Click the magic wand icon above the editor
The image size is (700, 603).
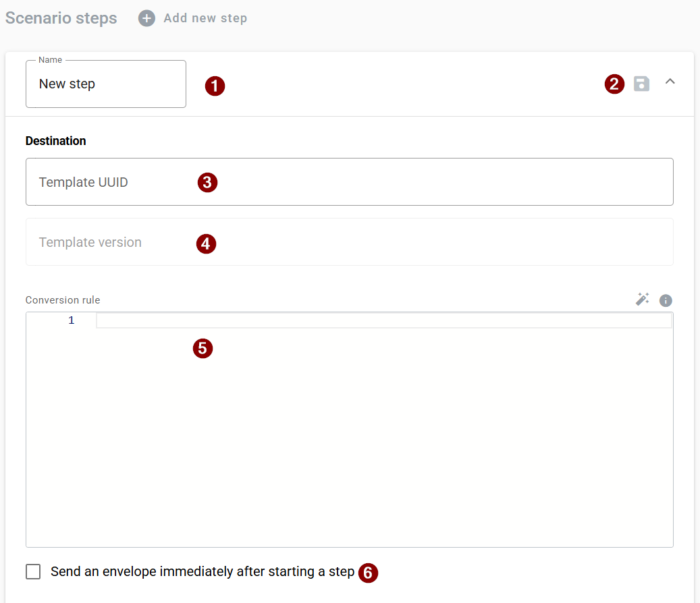pos(642,299)
